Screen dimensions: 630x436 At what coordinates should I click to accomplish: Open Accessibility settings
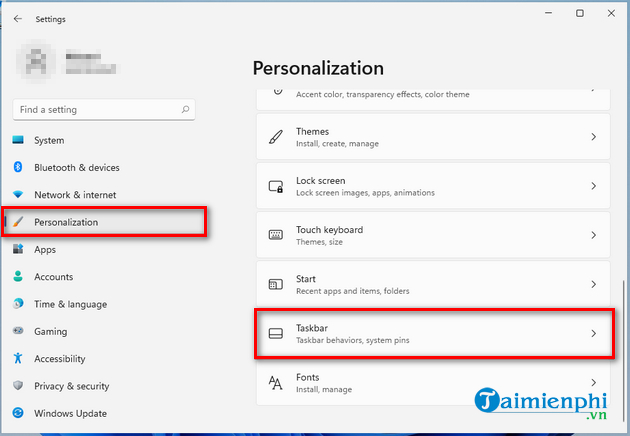click(x=104, y=359)
